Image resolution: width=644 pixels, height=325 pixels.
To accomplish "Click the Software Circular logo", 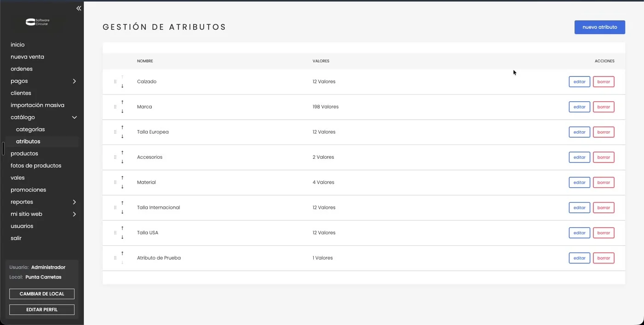I will [x=37, y=22].
